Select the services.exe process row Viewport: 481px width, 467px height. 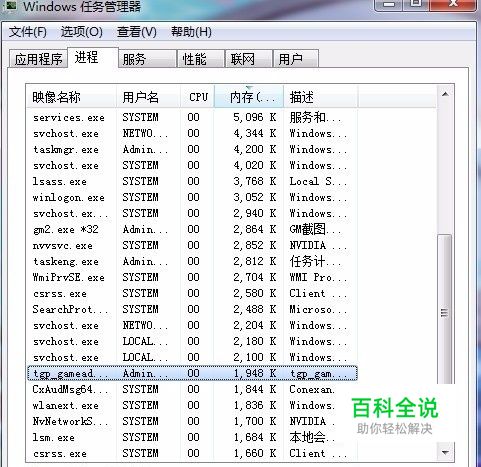(x=192, y=117)
